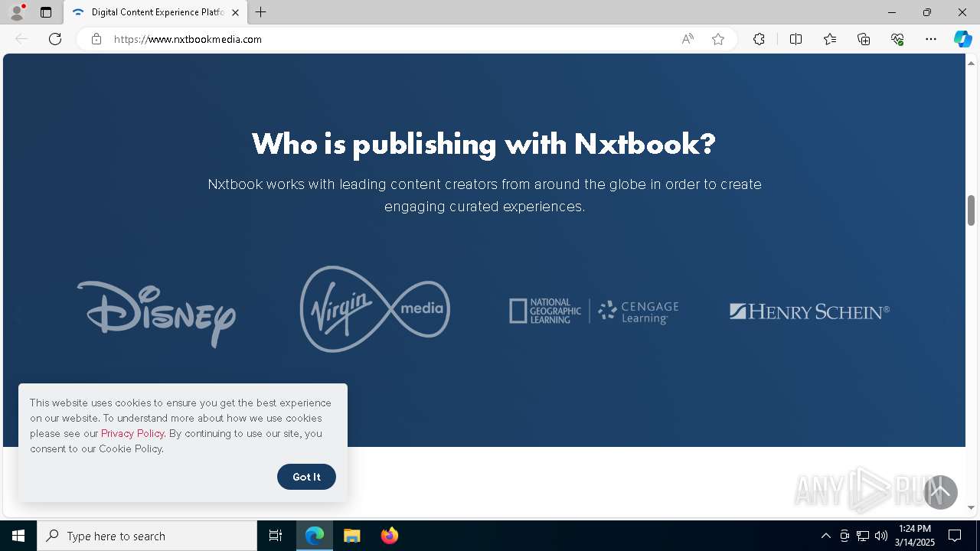Close the Digital Content Experience tab
The width and height of the screenshot is (980, 551).
(235, 12)
